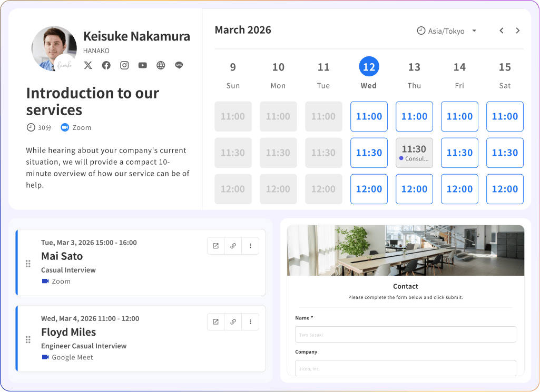Open the three-dot menu on Mai Sato's card
Image resolution: width=540 pixels, height=392 pixels.
pyautogui.click(x=250, y=246)
